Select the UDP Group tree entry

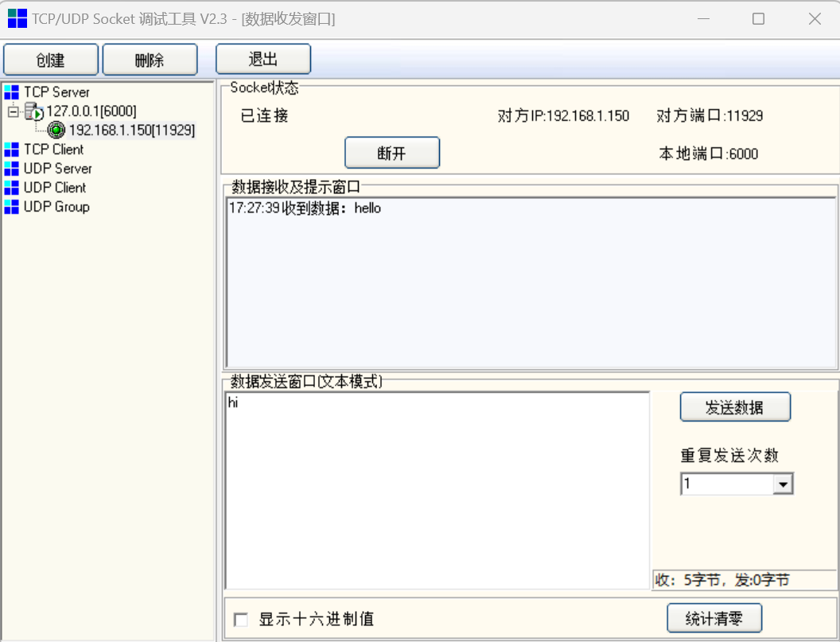tap(56, 207)
